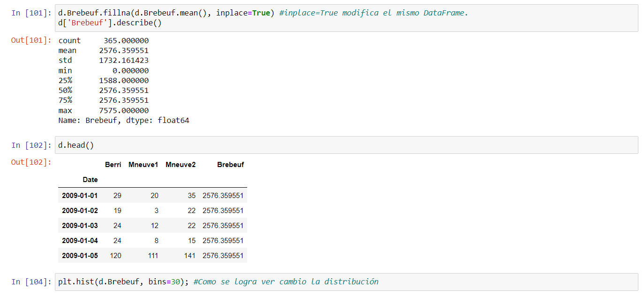
Task: Click the Out[102] output prompt
Action: 32,162
